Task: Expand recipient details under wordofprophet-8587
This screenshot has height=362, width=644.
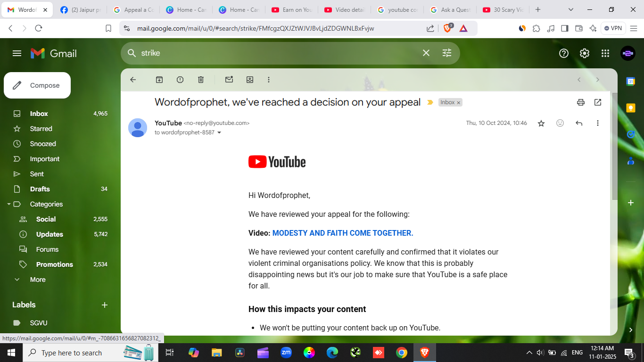Action: coord(219,132)
